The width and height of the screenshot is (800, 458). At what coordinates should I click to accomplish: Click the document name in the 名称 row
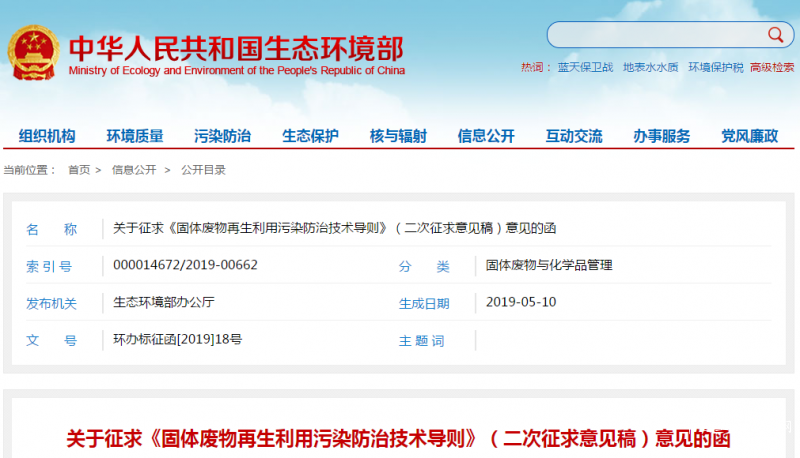click(x=334, y=228)
